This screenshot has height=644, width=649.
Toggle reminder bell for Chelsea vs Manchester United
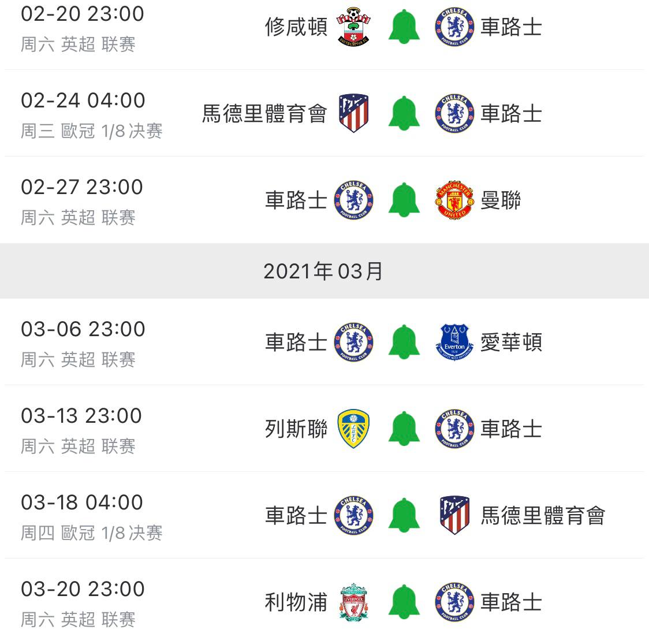[x=404, y=200]
